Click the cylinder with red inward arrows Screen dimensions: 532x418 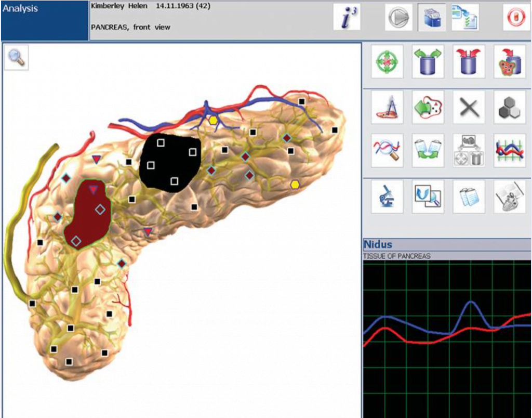click(x=469, y=62)
